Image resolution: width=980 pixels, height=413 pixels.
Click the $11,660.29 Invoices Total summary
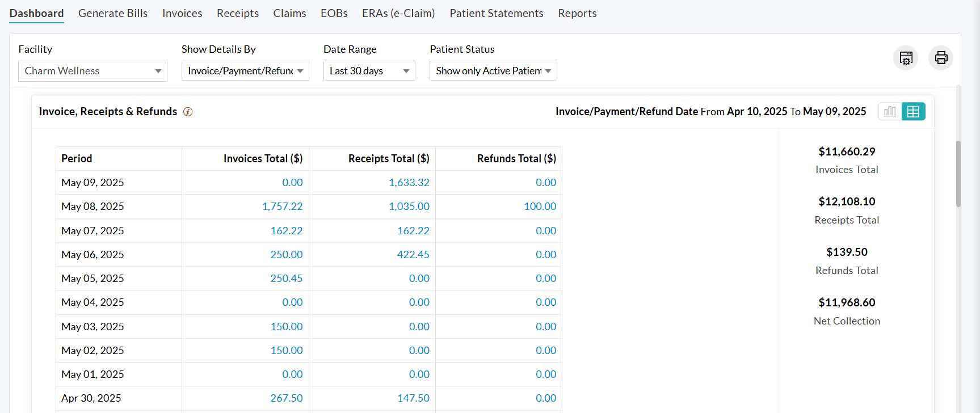pos(847,160)
